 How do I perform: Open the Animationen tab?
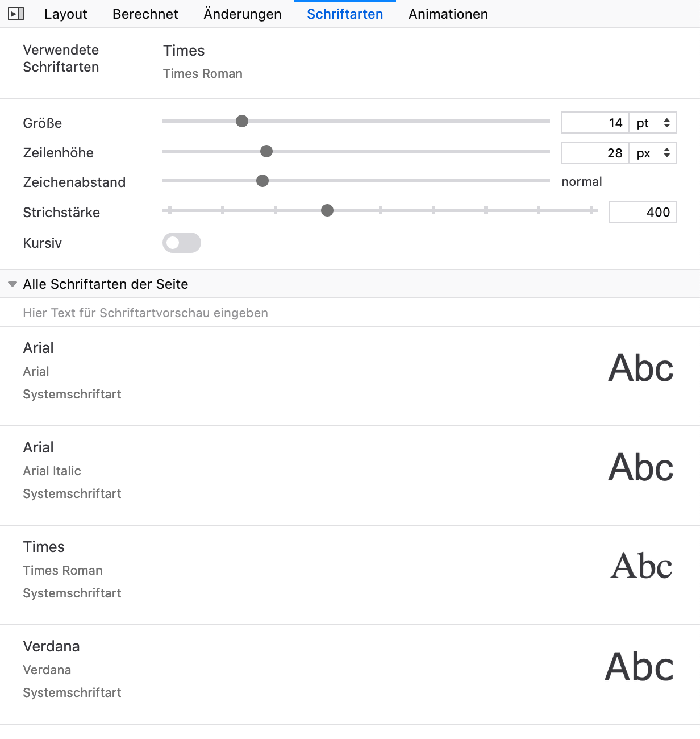click(x=448, y=14)
